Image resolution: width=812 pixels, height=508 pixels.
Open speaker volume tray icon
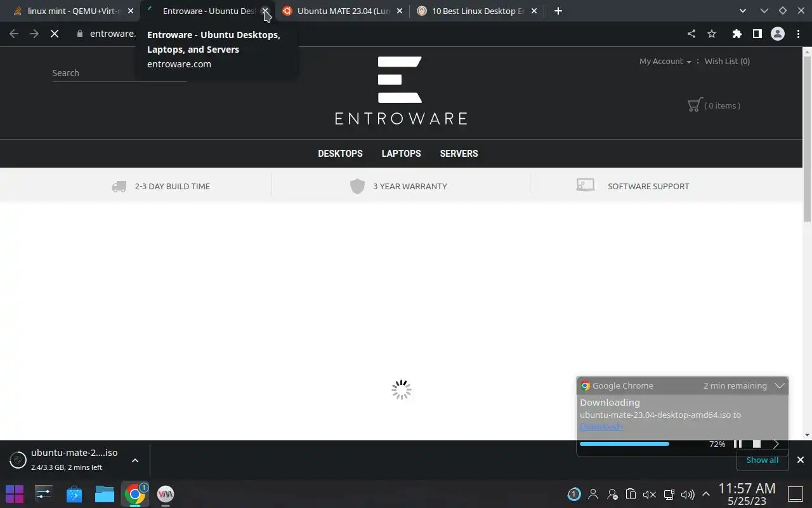tap(687, 494)
